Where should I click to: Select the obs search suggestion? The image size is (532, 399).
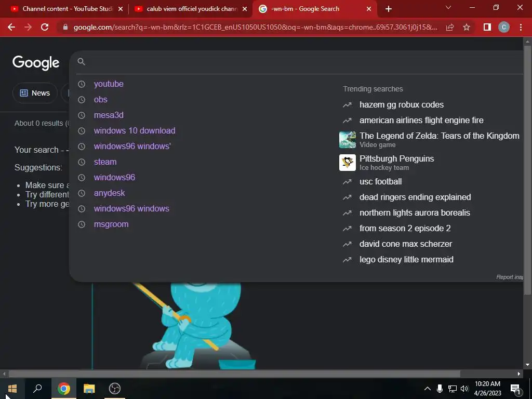tap(100, 99)
